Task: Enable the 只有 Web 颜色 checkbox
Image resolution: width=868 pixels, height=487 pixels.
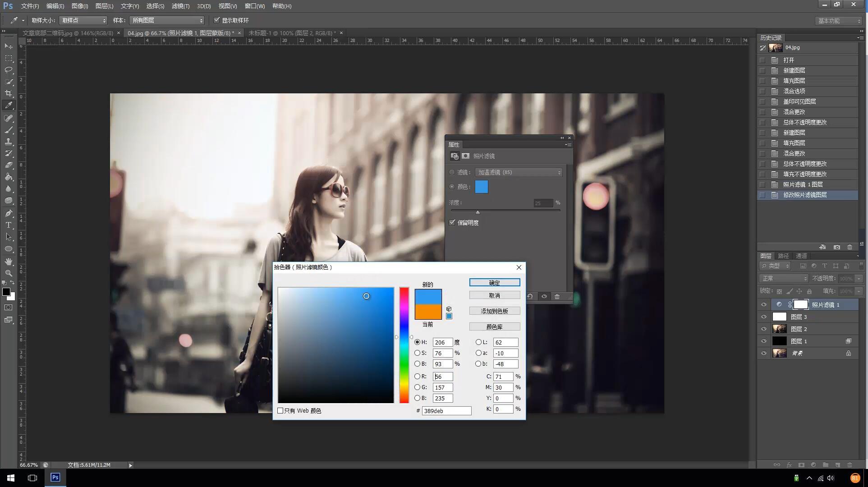Action: (x=280, y=411)
